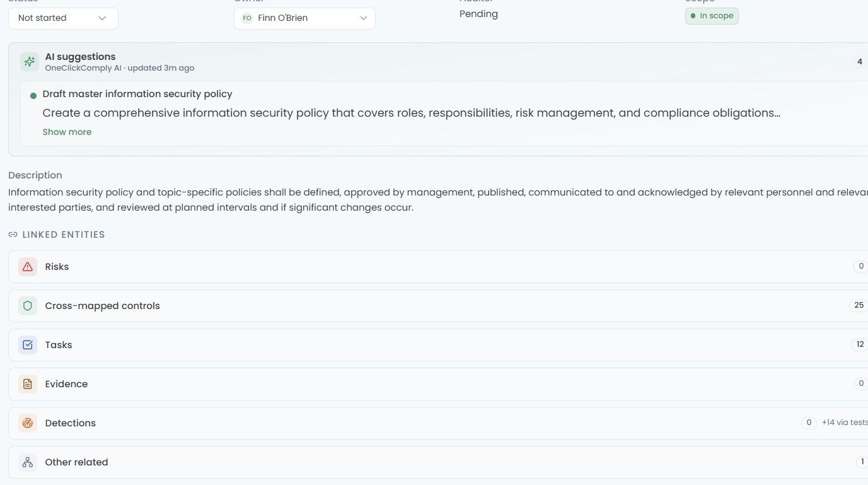Click Finn O'Brien's FO avatar badge
Viewport: 868px width, 485px height.
(247, 18)
